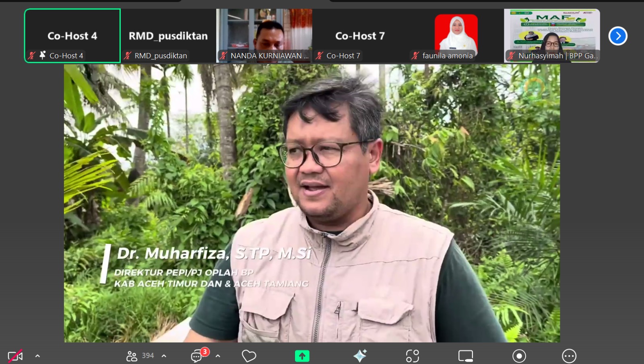Click the green share screen button
644x364 pixels.
[x=302, y=356]
